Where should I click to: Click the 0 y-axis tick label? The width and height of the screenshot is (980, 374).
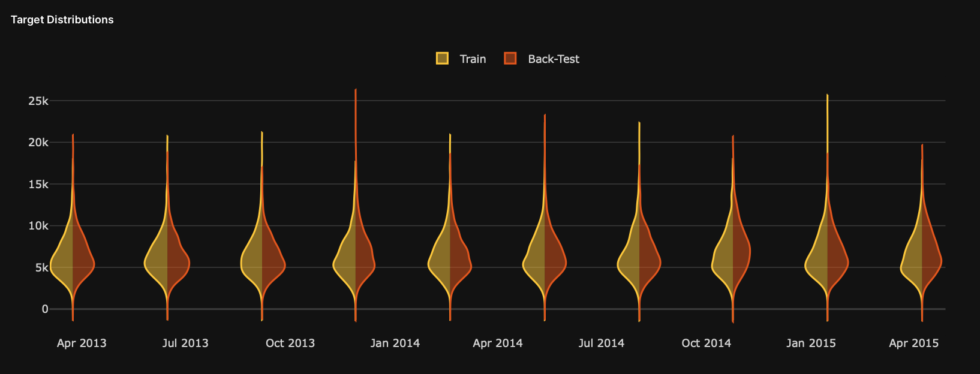pos(45,309)
